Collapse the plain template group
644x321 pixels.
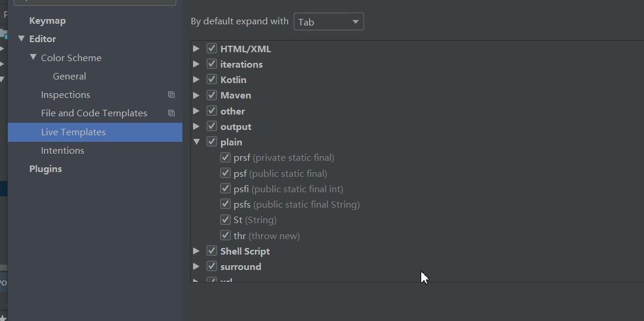pos(196,142)
